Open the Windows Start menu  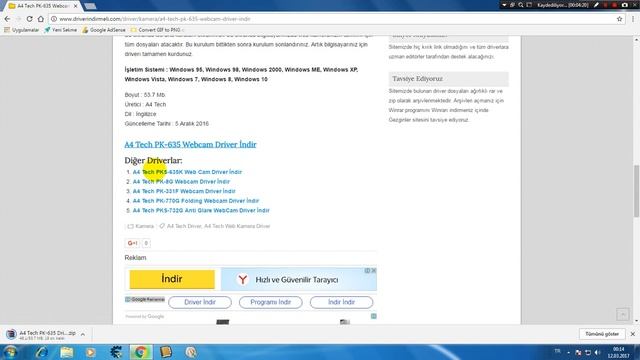10,352
